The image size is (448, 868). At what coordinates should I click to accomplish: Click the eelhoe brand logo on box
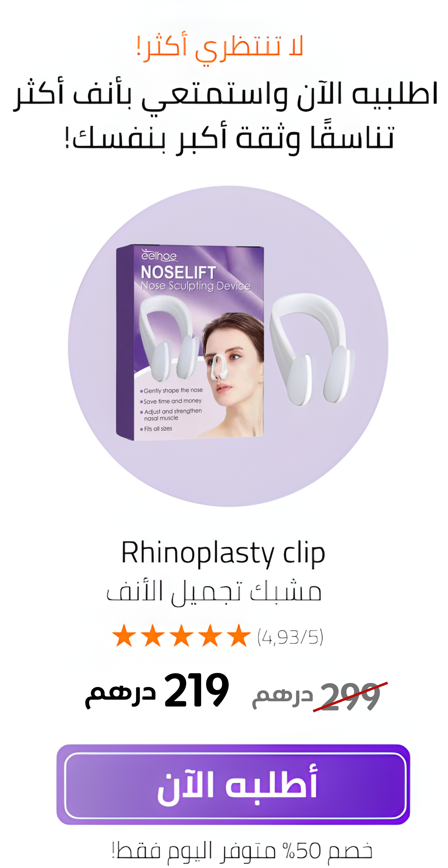pyautogui.click(x=159, y=255)
